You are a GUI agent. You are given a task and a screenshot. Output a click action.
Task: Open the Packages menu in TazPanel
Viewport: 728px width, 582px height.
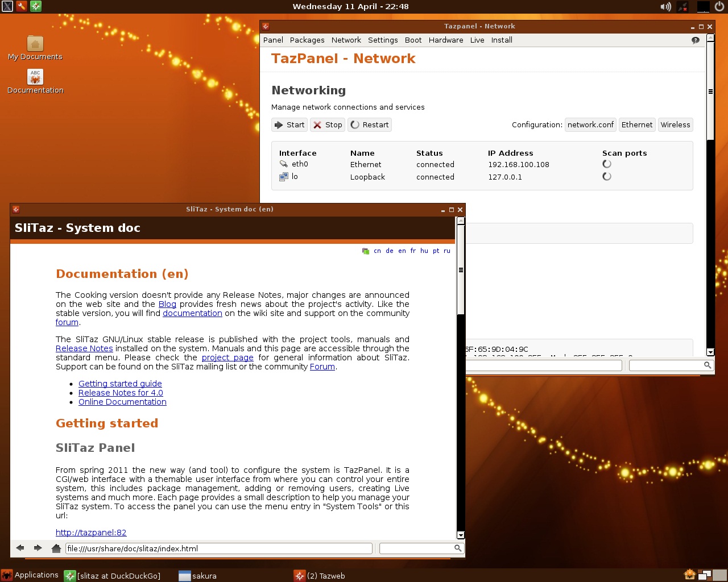pyautogui.click(x=307, y=40)
